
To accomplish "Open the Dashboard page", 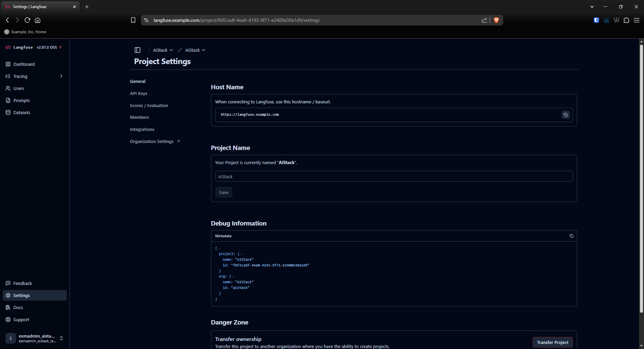I will pos(24,64).
